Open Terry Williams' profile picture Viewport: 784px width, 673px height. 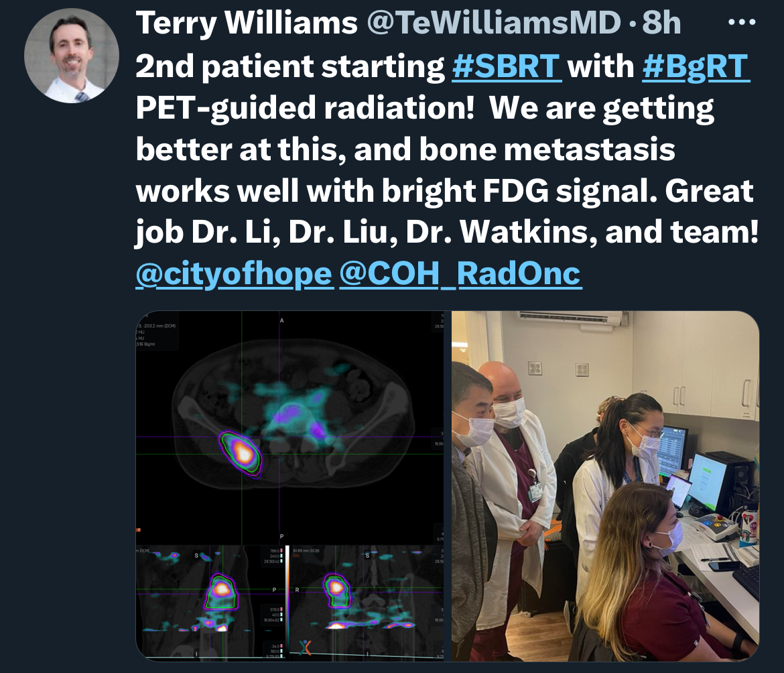click(72, 56)
